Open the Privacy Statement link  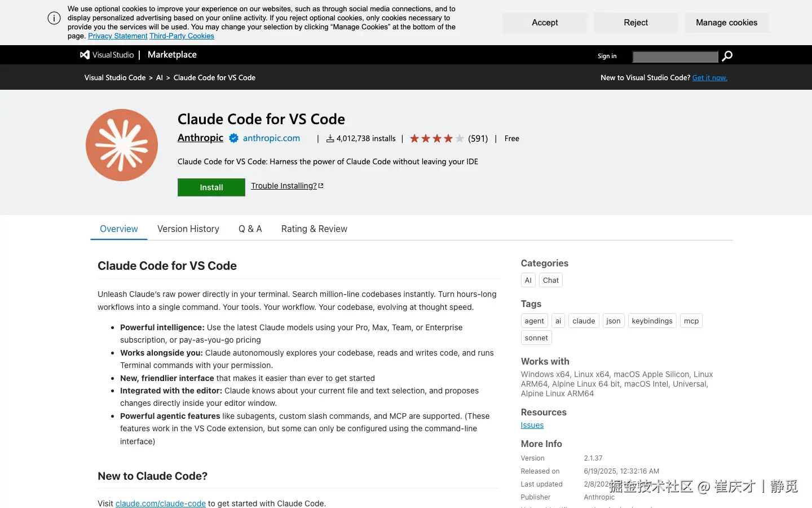pos(117,36)
